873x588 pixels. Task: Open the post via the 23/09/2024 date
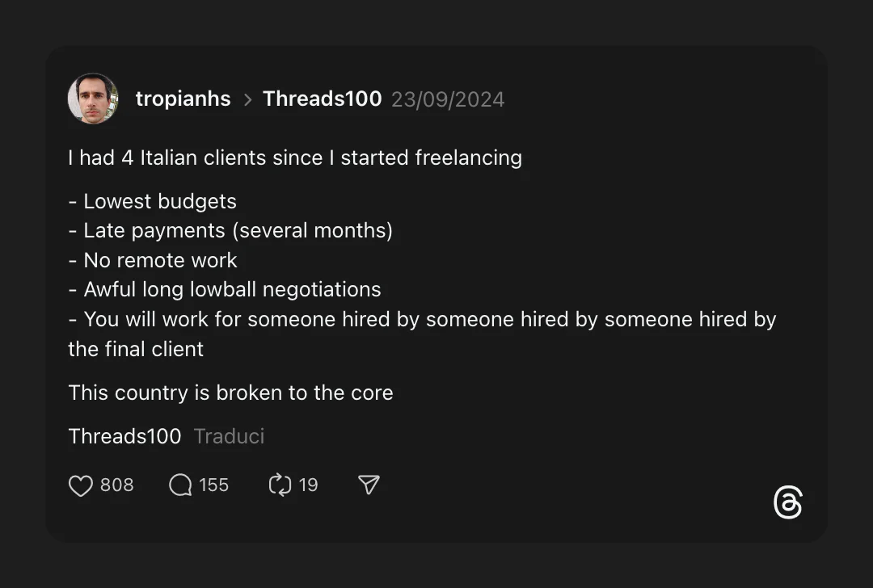448,99
